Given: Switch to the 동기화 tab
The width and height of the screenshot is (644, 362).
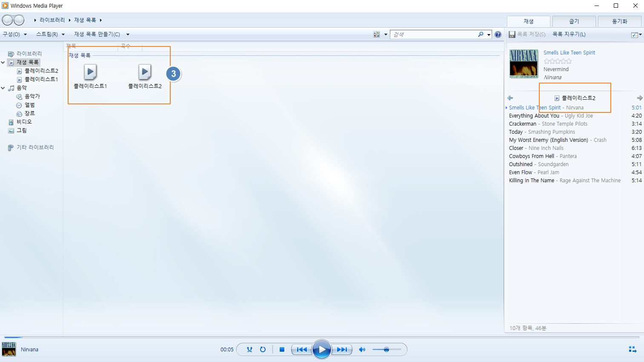Looking at the screenshot, I should (x=620, y=21).
